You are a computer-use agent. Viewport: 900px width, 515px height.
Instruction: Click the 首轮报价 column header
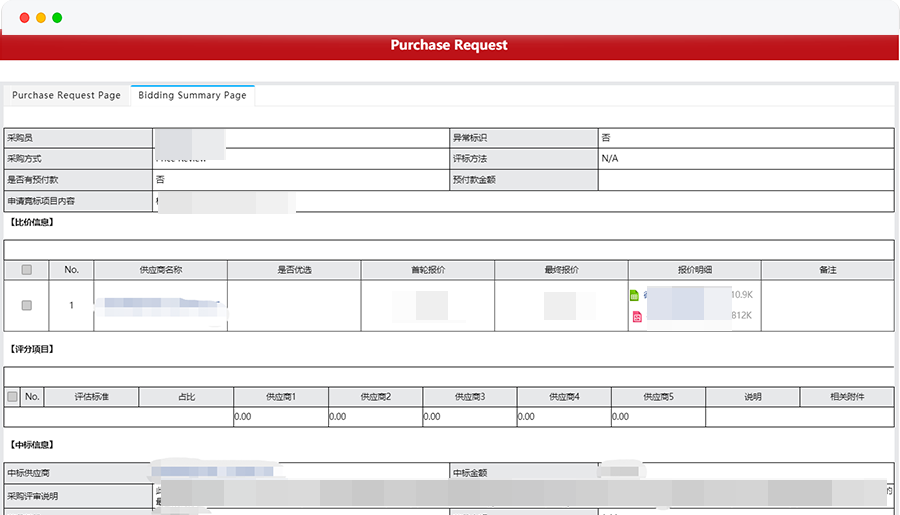pos(428,270)
